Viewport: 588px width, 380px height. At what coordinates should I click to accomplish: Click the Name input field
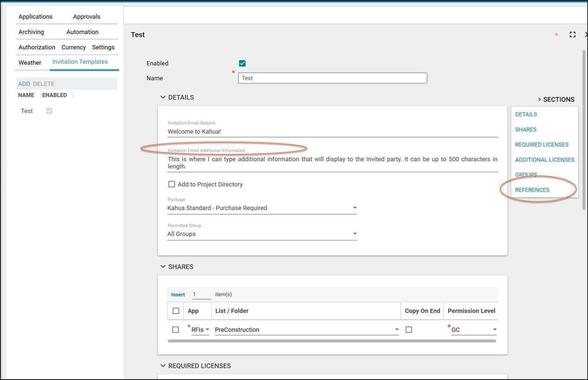332,78
